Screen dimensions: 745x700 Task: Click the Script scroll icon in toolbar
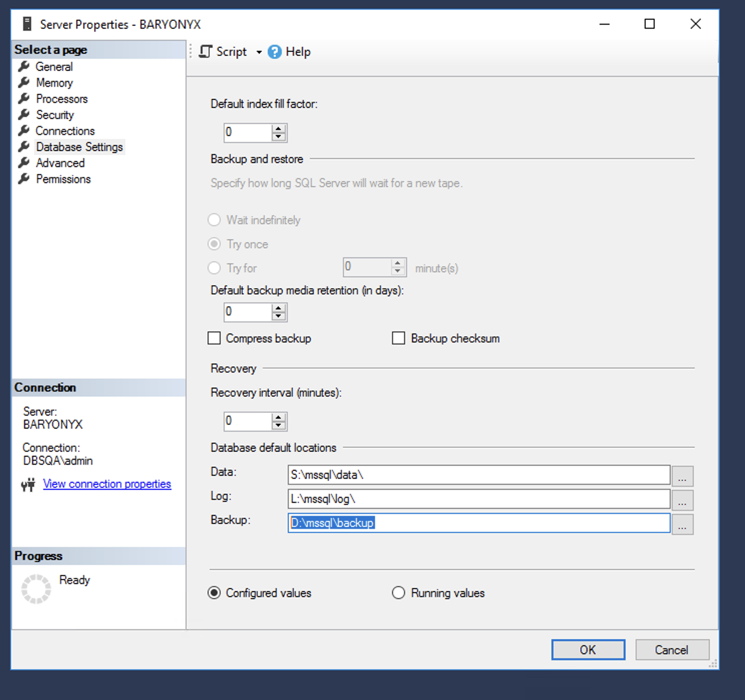(205, 51)
